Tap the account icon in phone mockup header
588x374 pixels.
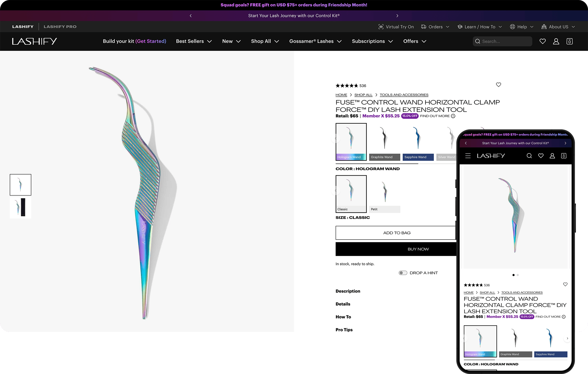(552, 156)
